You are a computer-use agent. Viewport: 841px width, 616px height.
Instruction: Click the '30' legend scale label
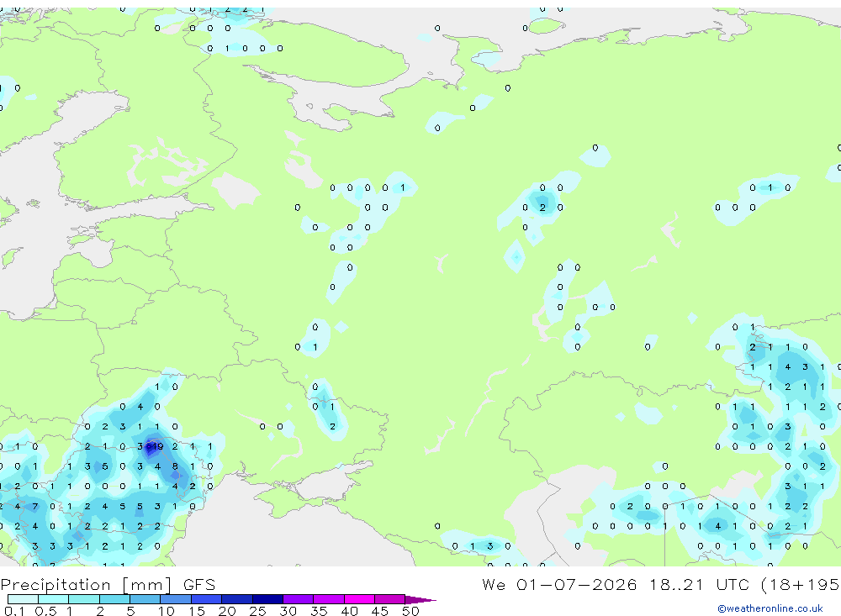288,611
